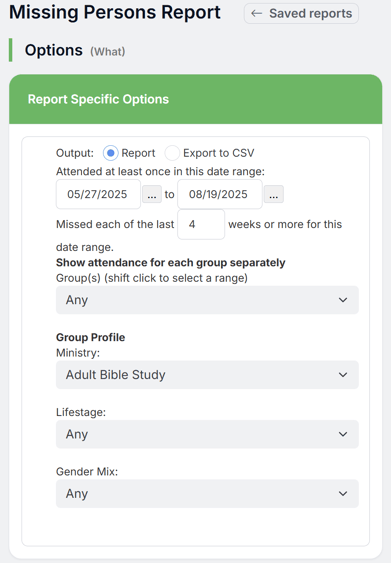Click the chevron on the Lifestage dropdown

coord(343,434)
